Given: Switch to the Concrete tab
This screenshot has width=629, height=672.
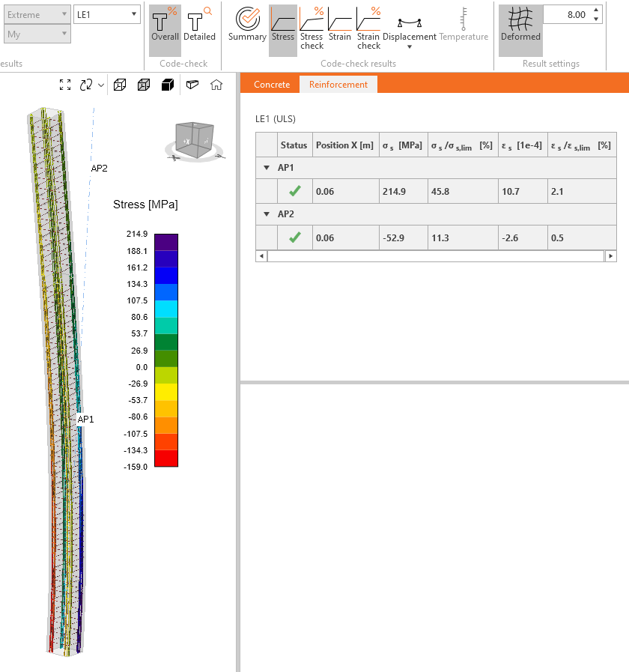Looking at the screenshot, I should coord(271,85).
